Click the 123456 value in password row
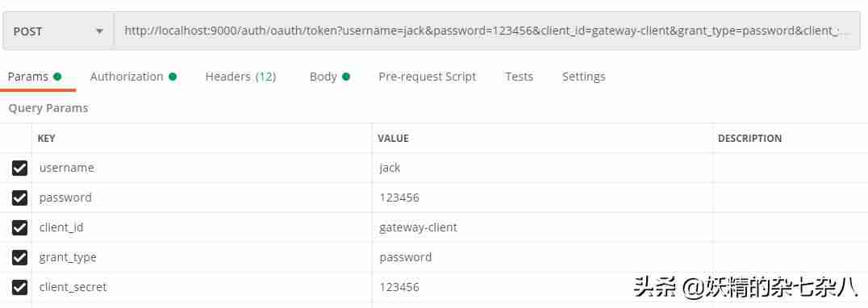868x308 pixels. (x=542, y=198)
